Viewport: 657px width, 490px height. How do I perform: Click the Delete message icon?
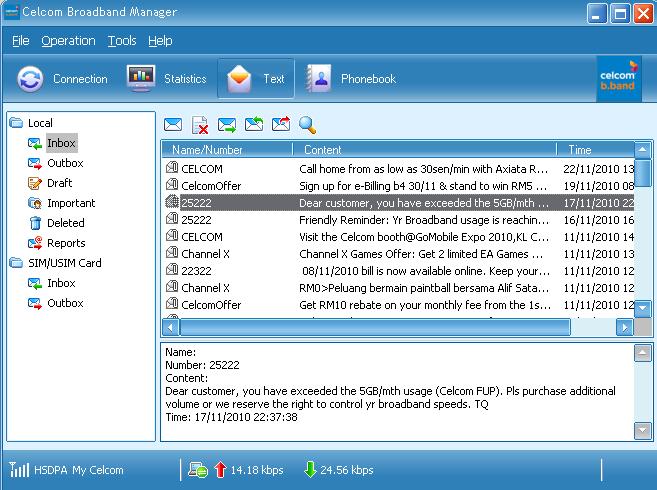[x=200, y=125]
